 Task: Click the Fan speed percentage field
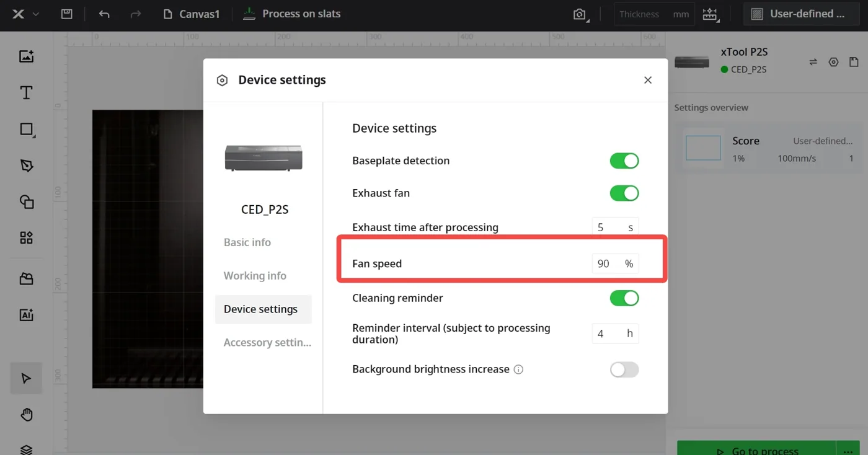(x=615, y=263)
